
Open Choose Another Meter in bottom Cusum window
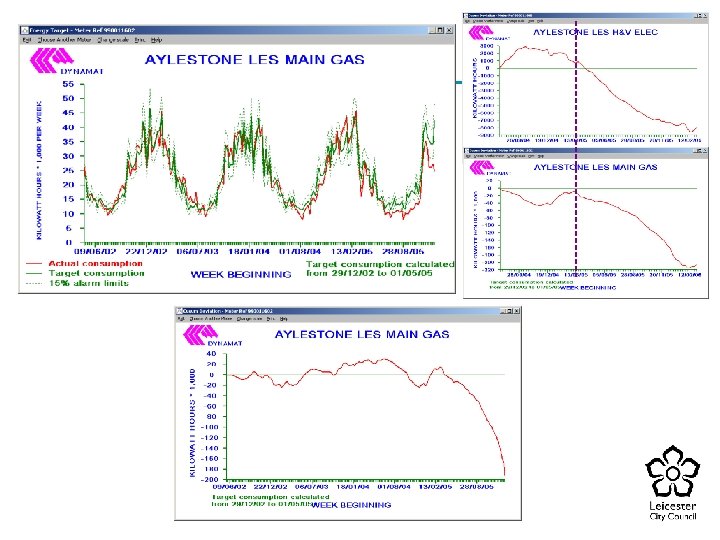(x=211, y=319)
